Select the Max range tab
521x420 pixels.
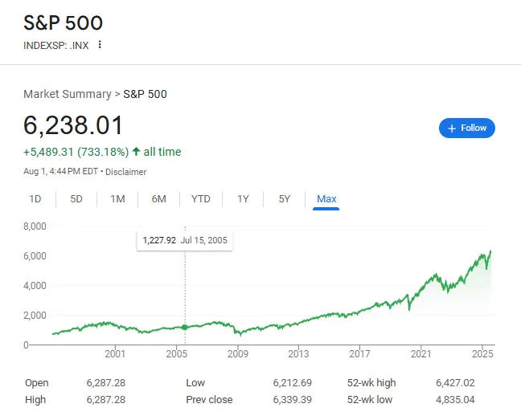pyautogui.click(x=326, y=199)
